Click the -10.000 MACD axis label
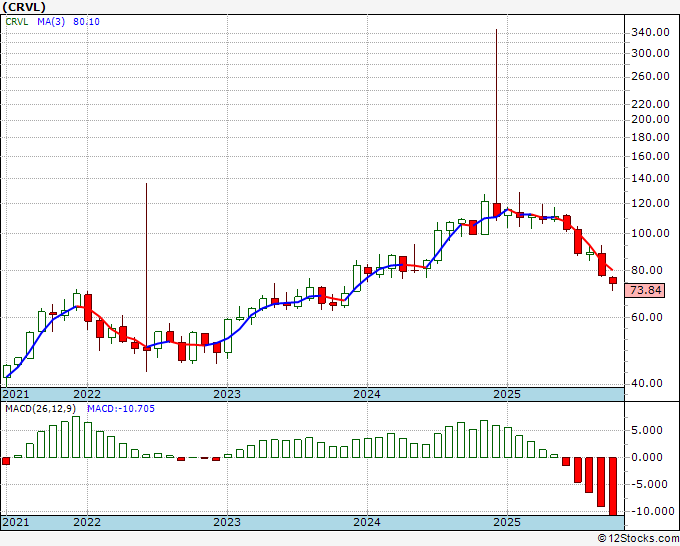The height and width of the screenshot is (546, 680). [650, 511]
